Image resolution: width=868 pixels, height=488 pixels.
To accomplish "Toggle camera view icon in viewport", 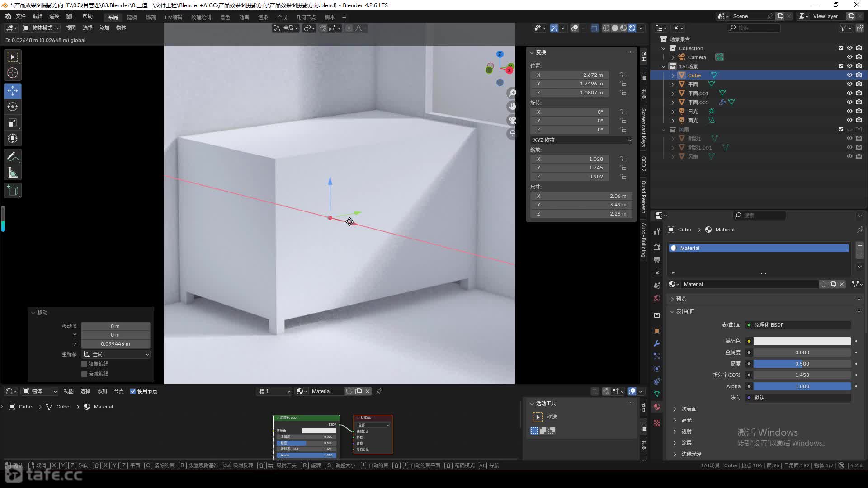I will pos(512,120).
